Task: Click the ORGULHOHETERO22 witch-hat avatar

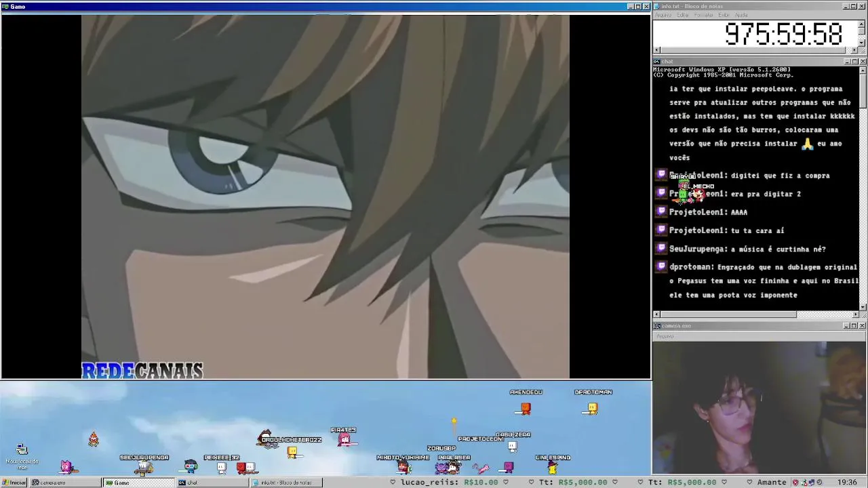Action: click(267, 438)
